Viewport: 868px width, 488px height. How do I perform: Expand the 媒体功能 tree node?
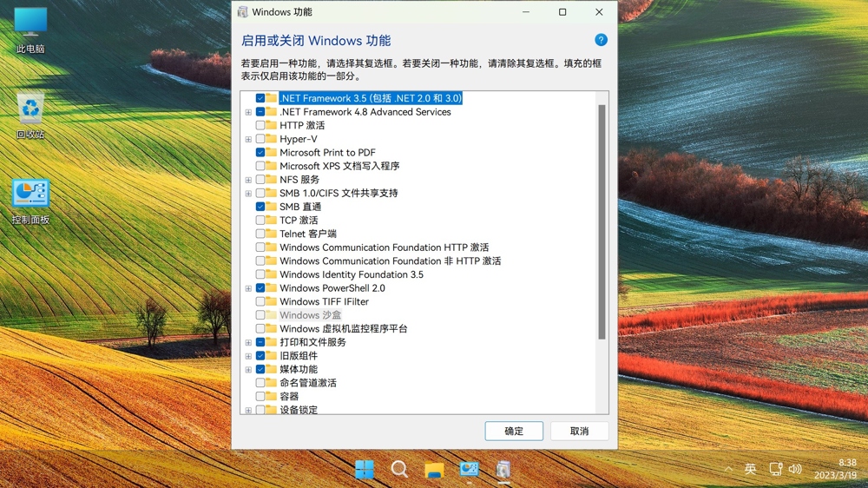click(248, 370)
